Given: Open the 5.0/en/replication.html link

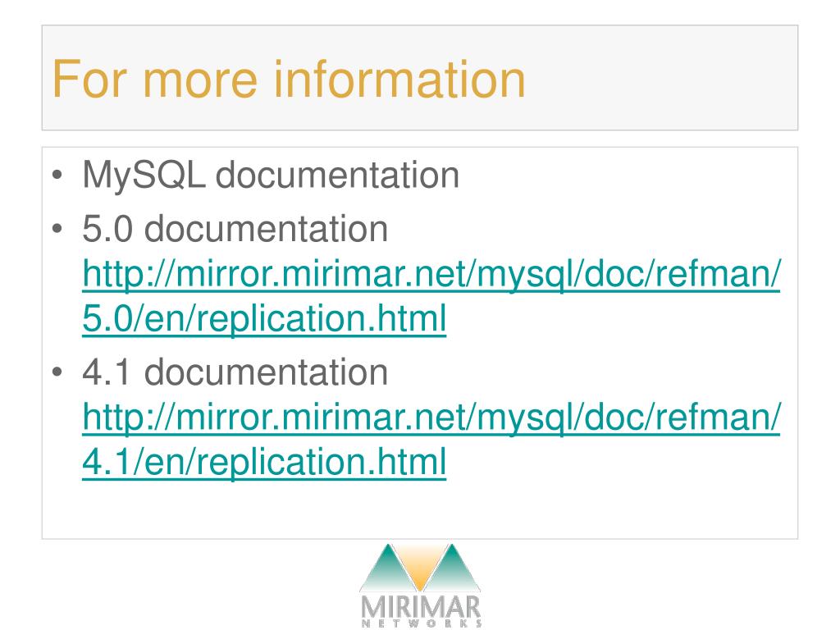Looking at the screenshot, I should (264, 318).
